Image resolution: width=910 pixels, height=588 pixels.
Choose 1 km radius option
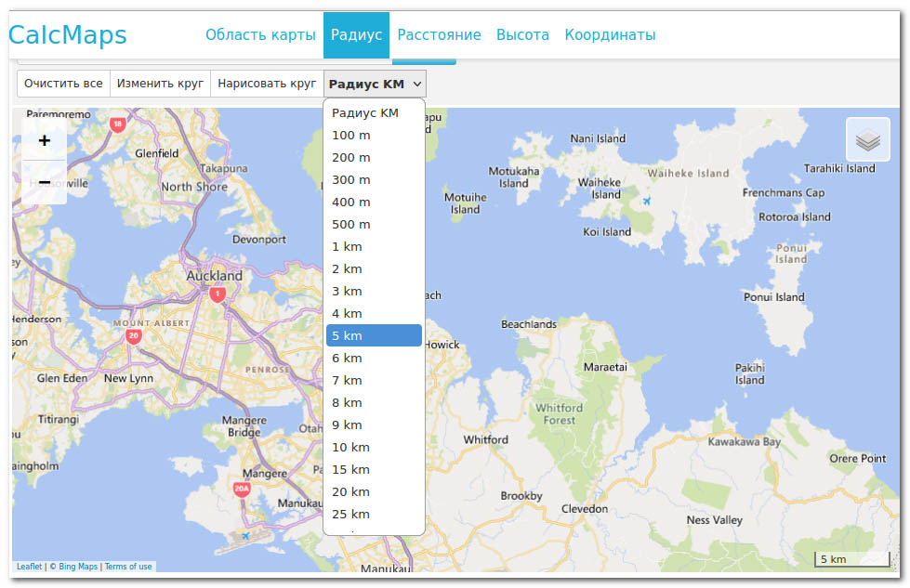coord(374,246)
